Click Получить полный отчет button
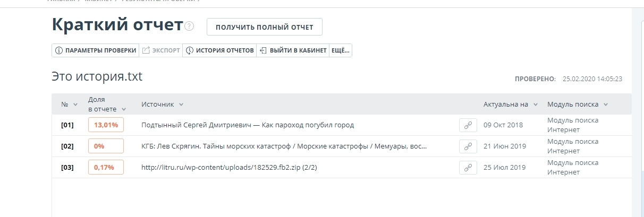 pyautogui.click(x=264, y=27)
